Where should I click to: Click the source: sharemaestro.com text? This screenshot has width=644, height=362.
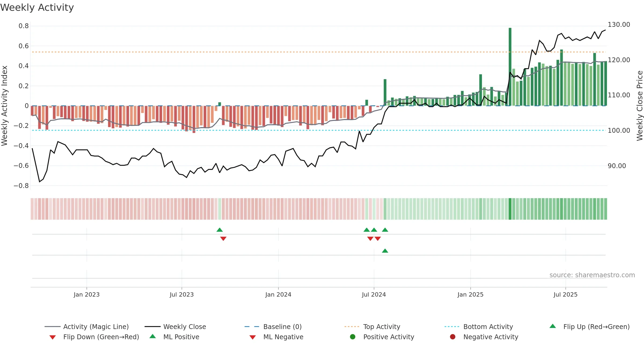pos(592,275)
